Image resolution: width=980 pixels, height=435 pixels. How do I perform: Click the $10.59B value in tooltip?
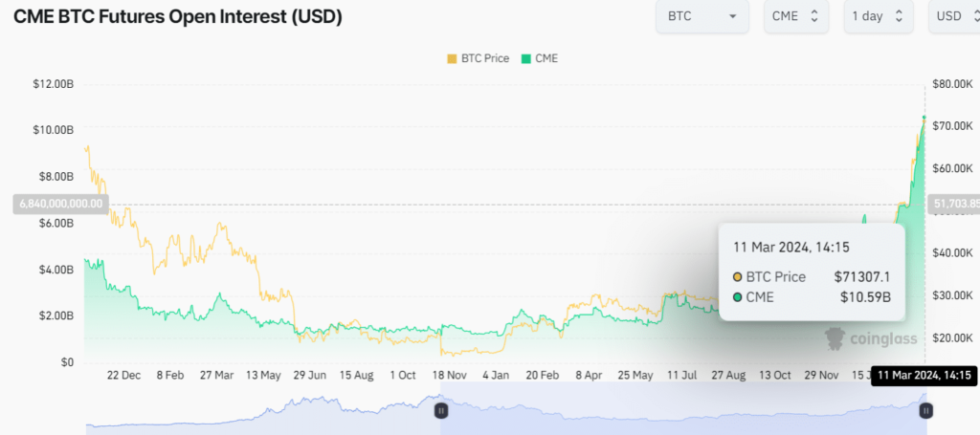[x=866, y=297]
